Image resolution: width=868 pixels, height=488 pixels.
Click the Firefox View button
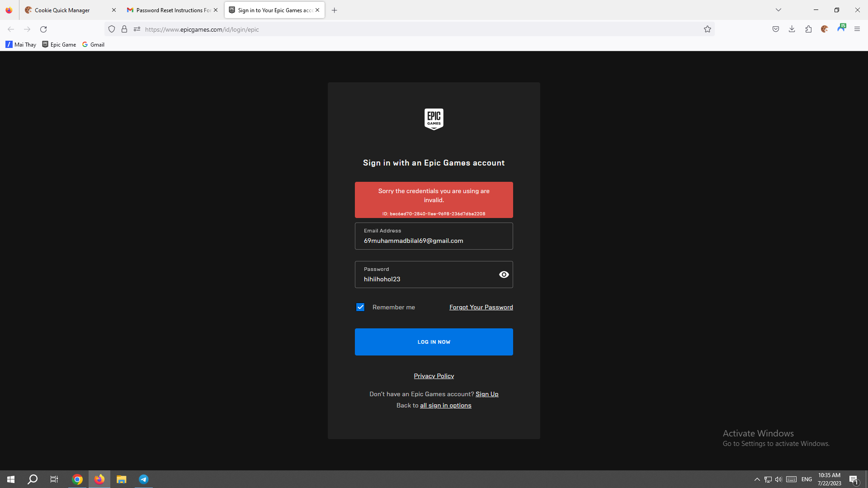9,10
